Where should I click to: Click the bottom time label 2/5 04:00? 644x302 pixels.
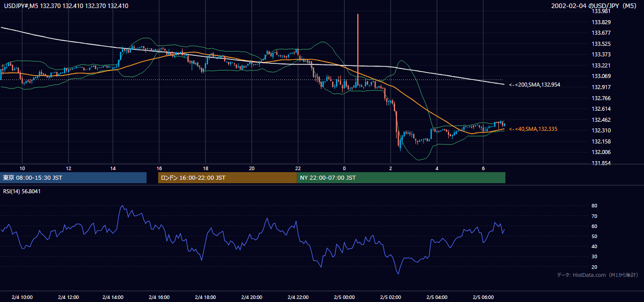(x=437, y=297)
